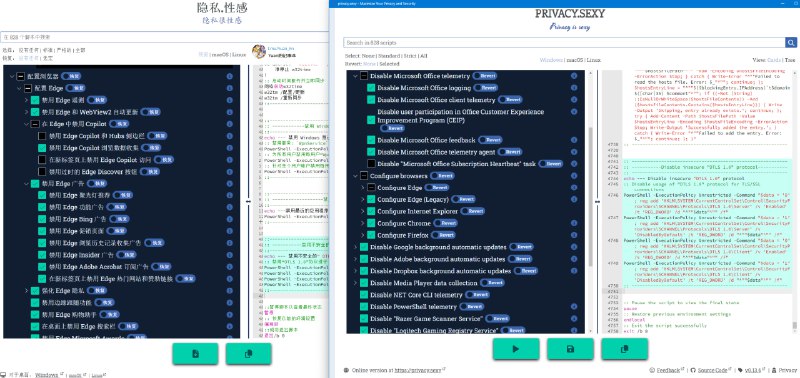This screenshot has width=800, height=378.
Task: Expand Disable Google background automatic updates
Action: tap(356, 247)
